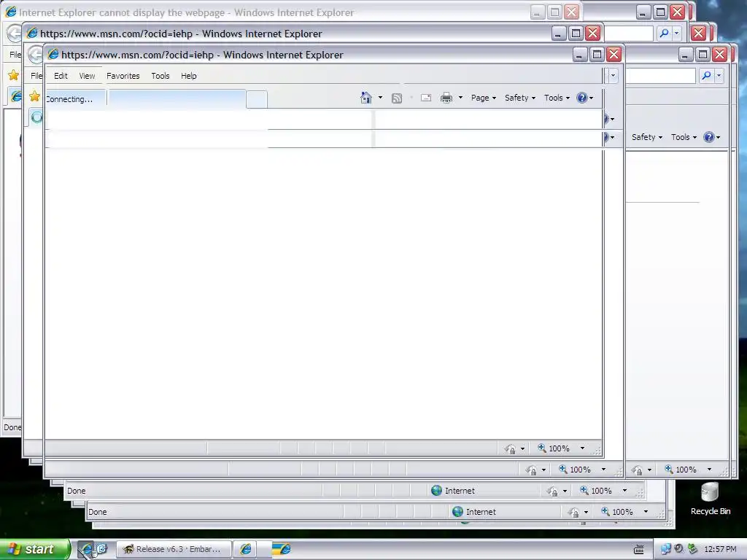Expand zoom arrow in rightmost window's status bar
Viewport: 747px width, 560px height.
709,469
